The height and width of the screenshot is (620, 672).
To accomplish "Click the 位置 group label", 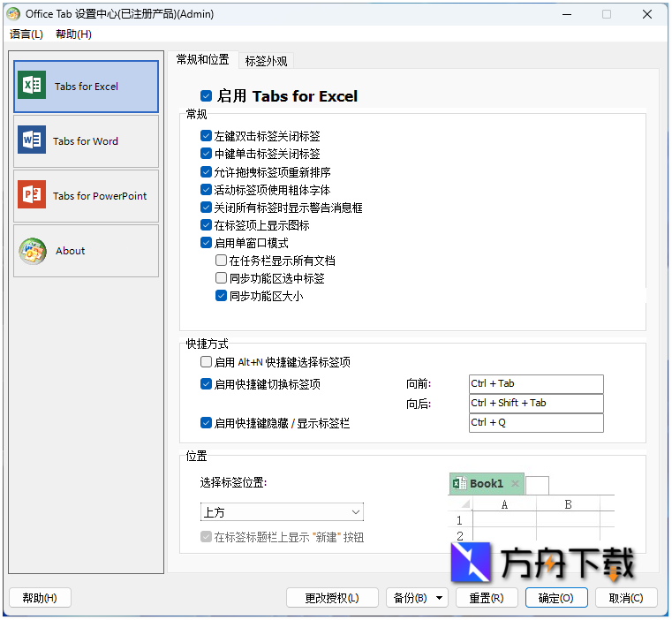I will pyautogui.click(x=196, y=456).
